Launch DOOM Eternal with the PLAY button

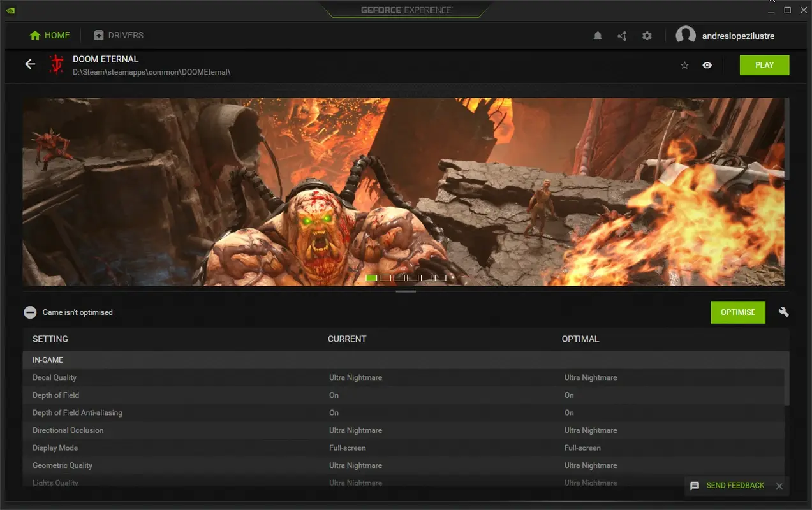pos(764,64)
